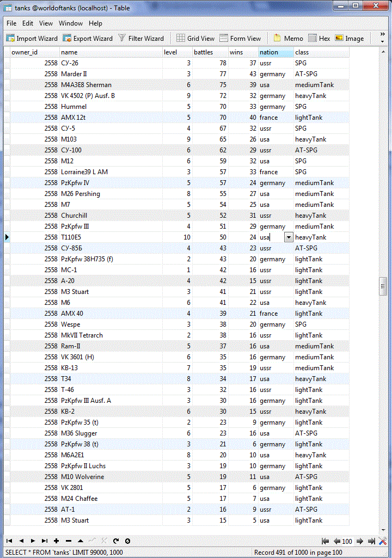Delete record with minus icon
The height and width of the screenshot is (558, 392).
coord(69,541)
